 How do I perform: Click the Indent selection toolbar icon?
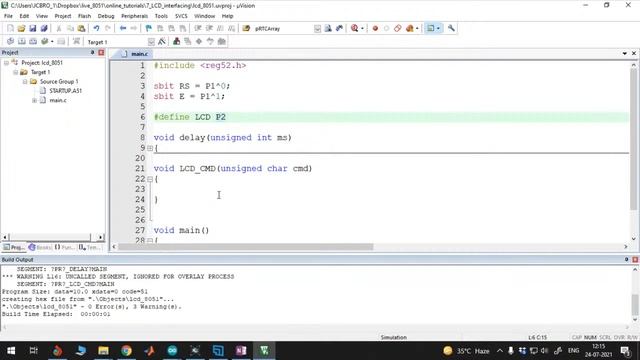tap(198, 28)
